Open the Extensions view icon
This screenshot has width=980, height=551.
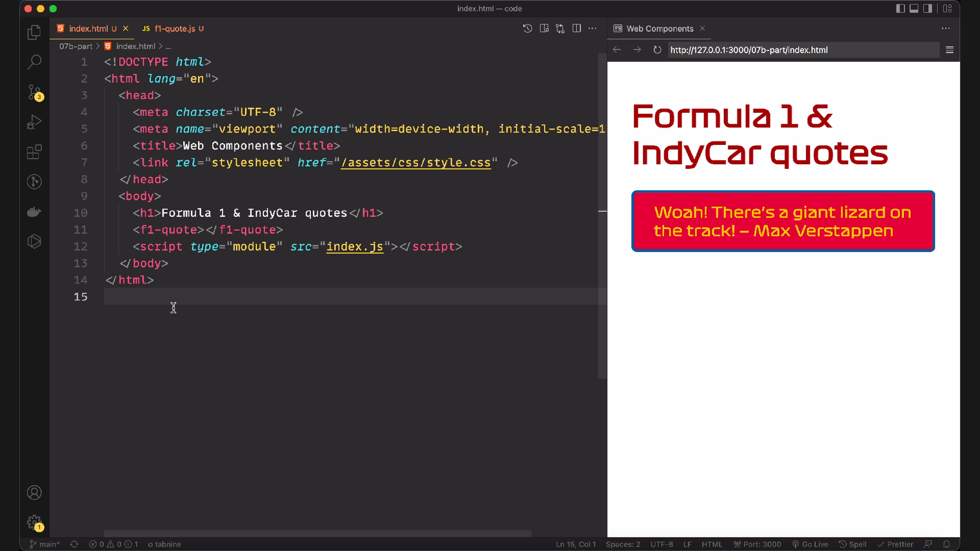pyautogui.click(x=34, y=152)
